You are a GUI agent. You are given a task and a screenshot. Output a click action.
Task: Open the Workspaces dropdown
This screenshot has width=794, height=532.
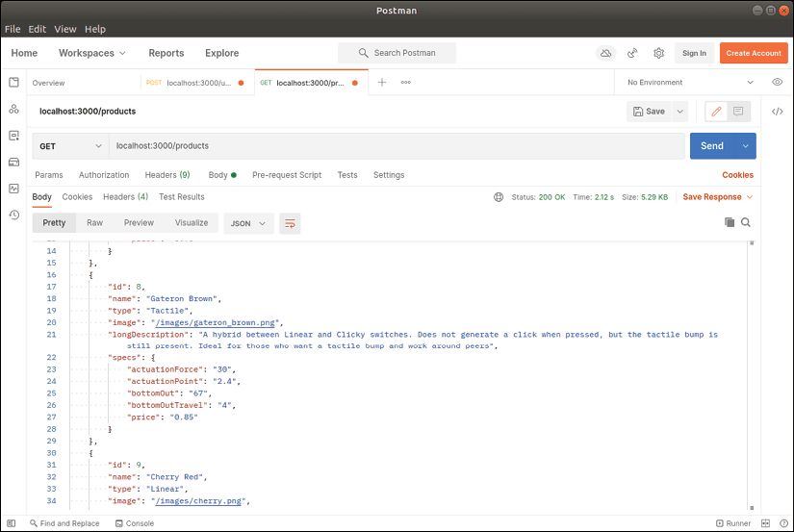click(x=92, y=53)
